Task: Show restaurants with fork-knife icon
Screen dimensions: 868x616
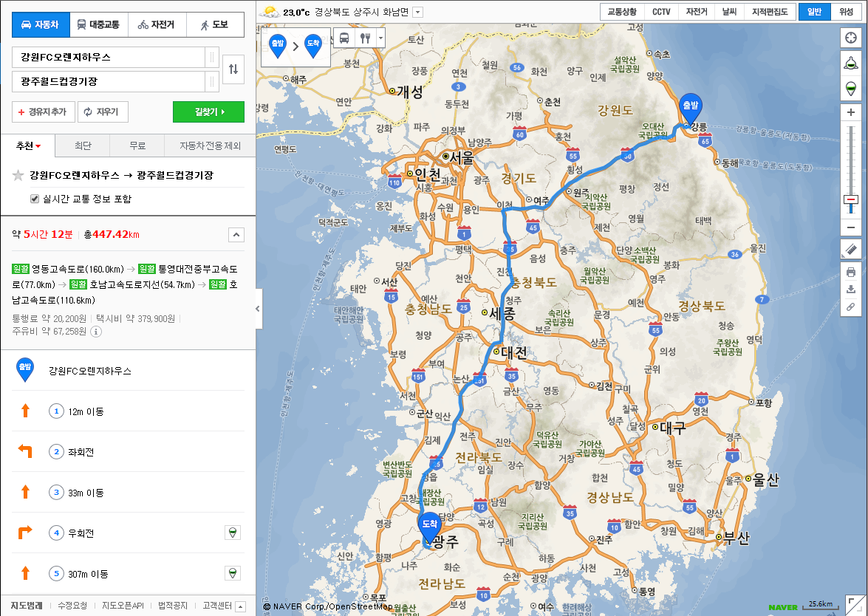Action: [365, 38]
